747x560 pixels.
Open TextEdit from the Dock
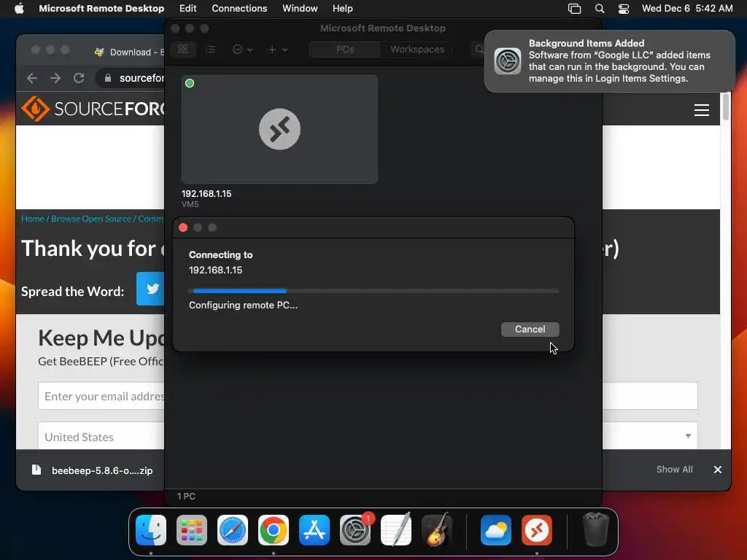[396, 530]
